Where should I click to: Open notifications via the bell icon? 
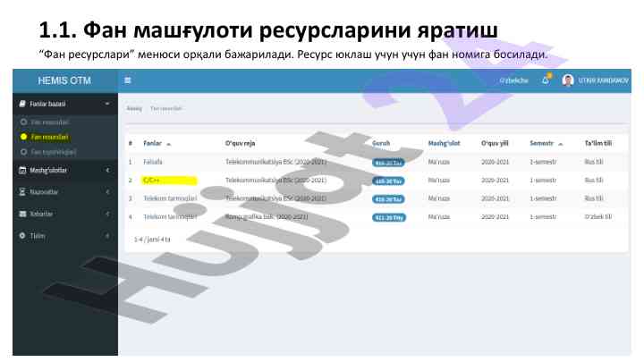pyautogui.click(x=546, y=80)
